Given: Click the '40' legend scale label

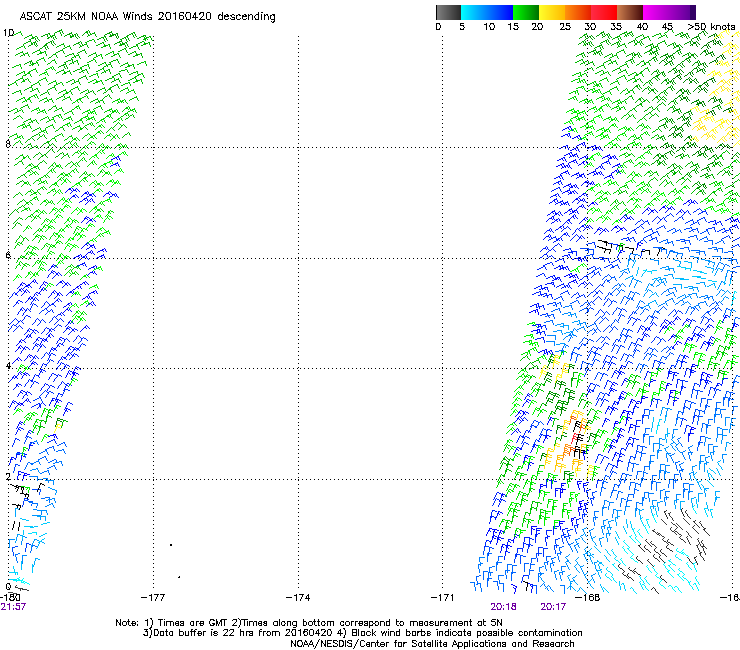Looking at the screenshot, I should click(642, 27).
